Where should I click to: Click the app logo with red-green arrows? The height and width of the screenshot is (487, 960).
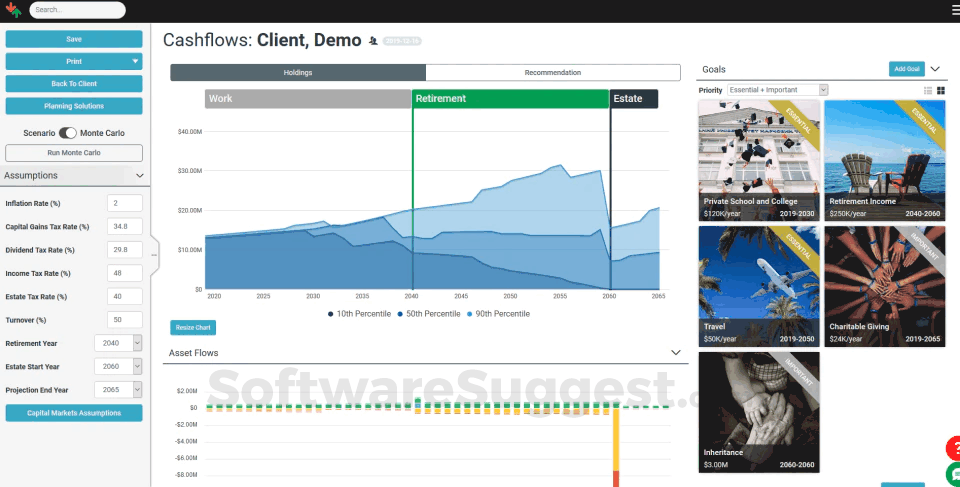pos(13,10)
